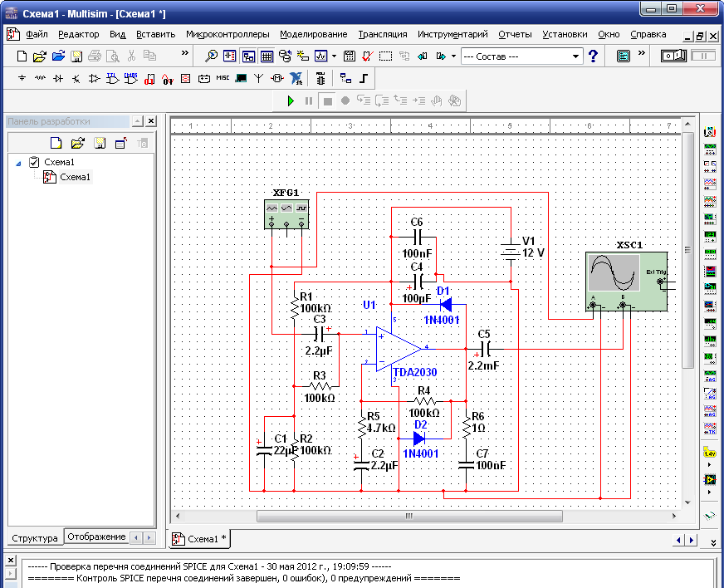This screenshot has width=724, height=588.
Task: Toggle the simulation pause switch at top right
Action: pyautogui.click(x=703, y=56)
